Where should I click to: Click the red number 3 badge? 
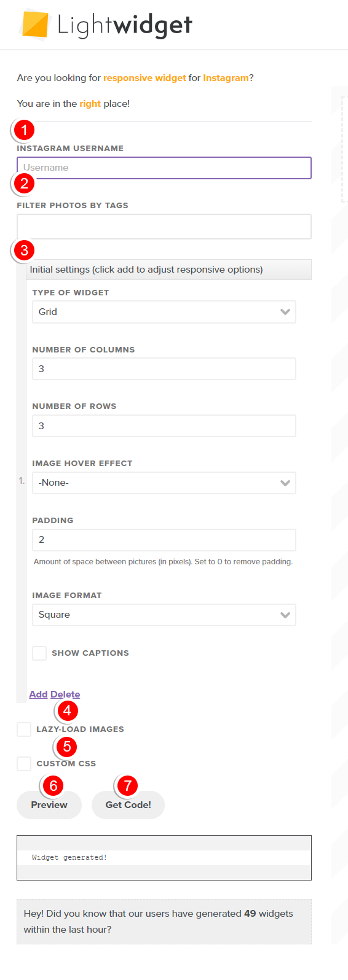coord(24,250)
